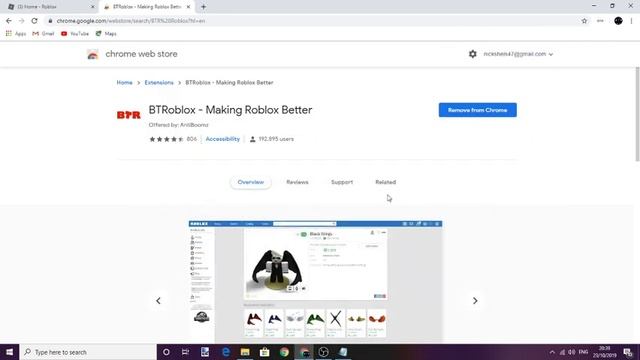
Task: Open YouTube bookmark
Action: tap(75, 34)
